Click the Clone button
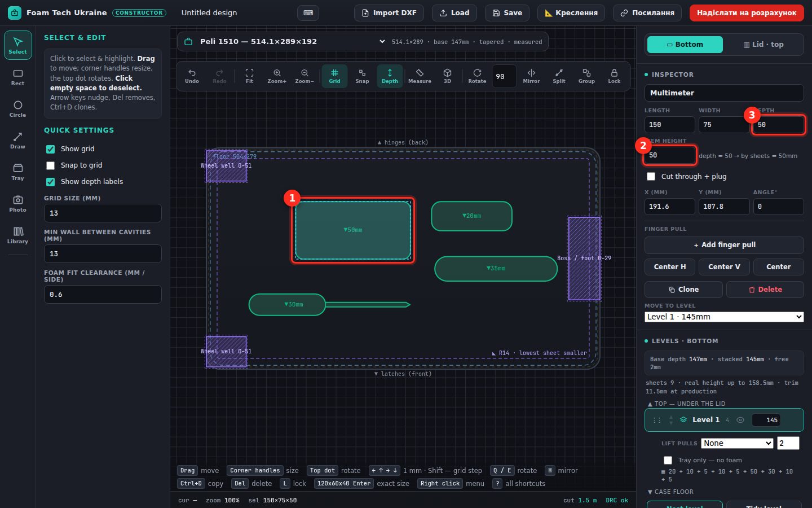Image resolution: width=812 pixels, height=508 pixels. (683, 290)
